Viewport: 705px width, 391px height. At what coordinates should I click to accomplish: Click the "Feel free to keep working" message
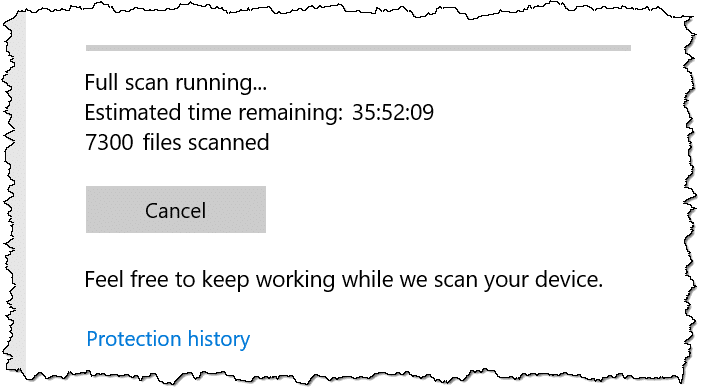(344, 280)
